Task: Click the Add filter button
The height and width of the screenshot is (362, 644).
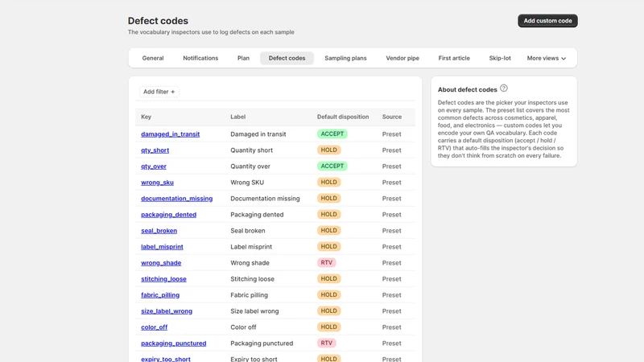Action: 159,92
